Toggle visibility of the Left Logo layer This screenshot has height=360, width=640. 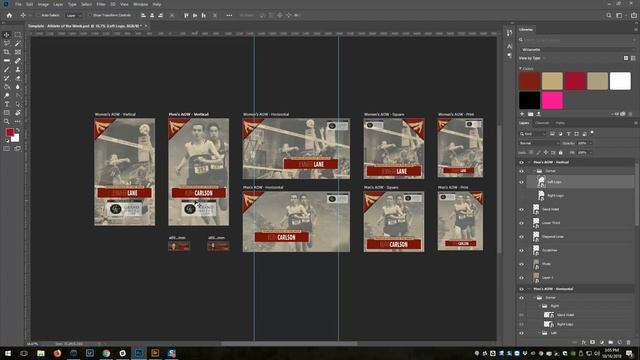coord(521,182)
